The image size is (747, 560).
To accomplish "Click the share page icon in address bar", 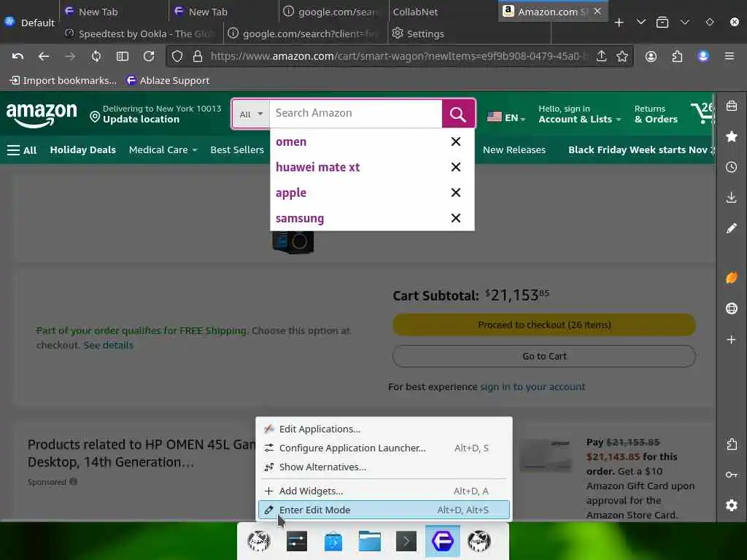I will click(602, 56).
